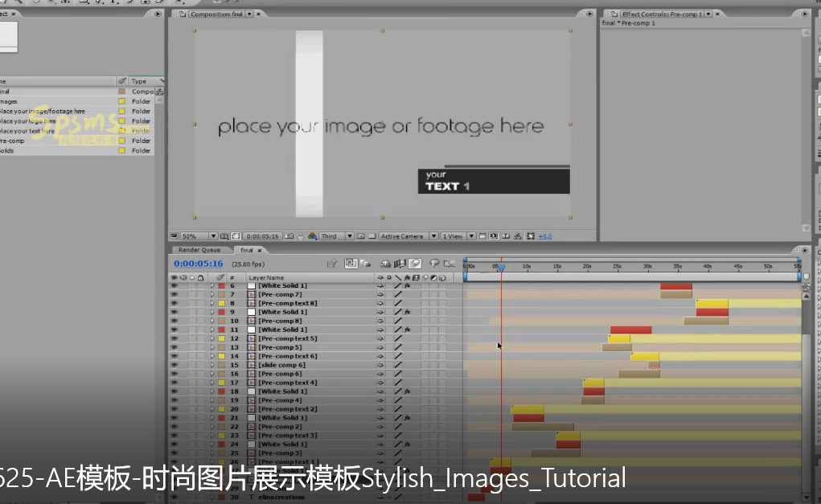Click the current time indicator playhead
This screenshot has width=821, height=504.
tap(501, 267)
